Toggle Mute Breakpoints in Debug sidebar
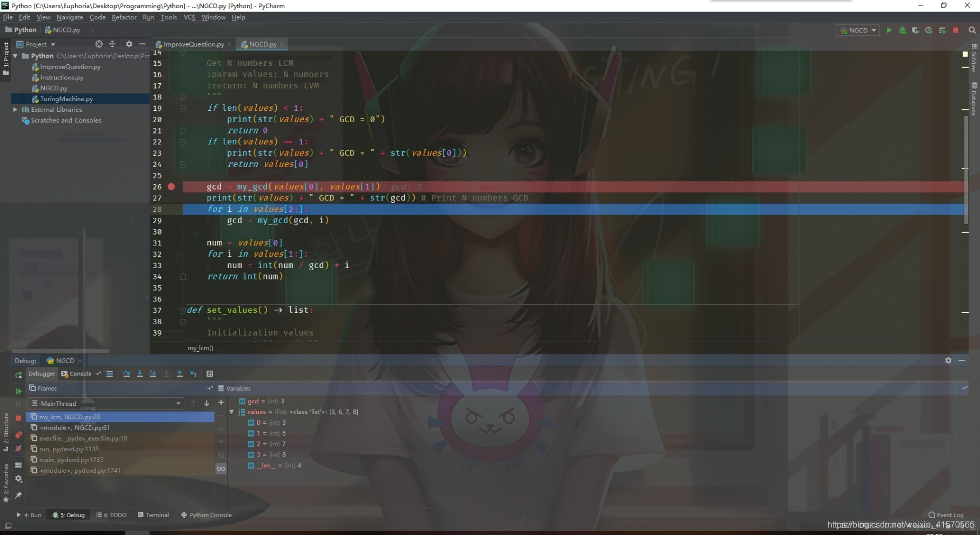This screenshot has height=535, width=980. (18, 449)
